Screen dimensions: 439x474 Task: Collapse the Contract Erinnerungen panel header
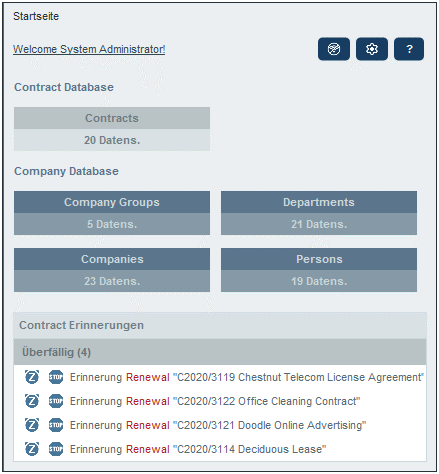click(220, 325)
